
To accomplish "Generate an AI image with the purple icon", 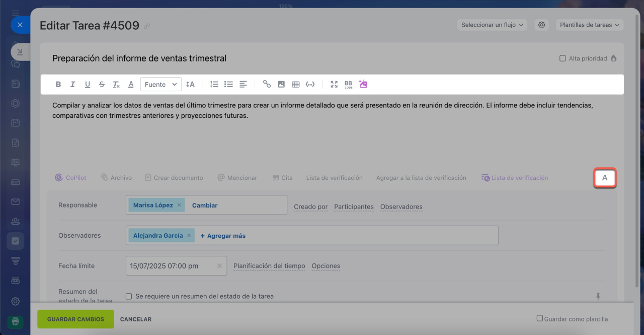I will point(363,84).
